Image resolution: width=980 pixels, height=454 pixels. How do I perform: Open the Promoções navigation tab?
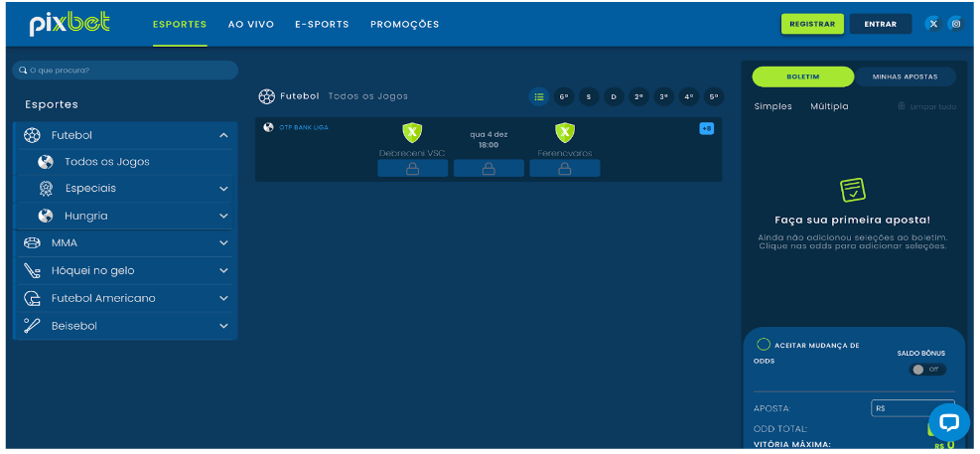(x=404, y=25)
